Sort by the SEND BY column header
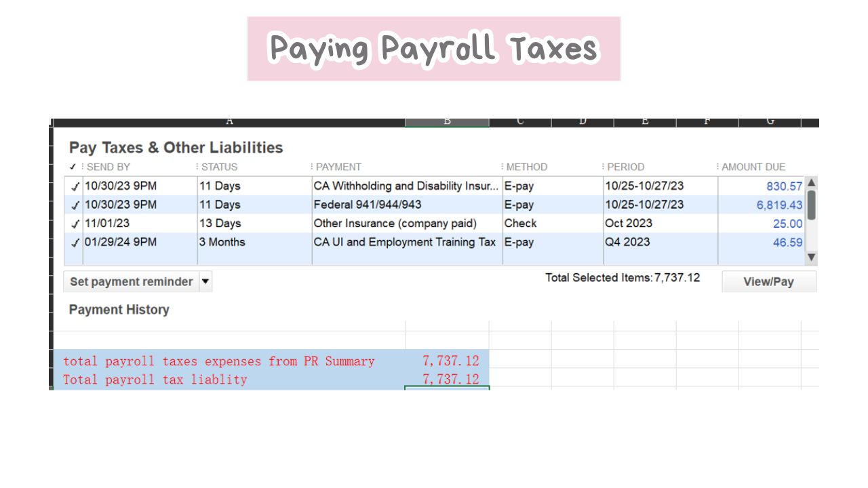868x488 pixels. tap(108, 167)
